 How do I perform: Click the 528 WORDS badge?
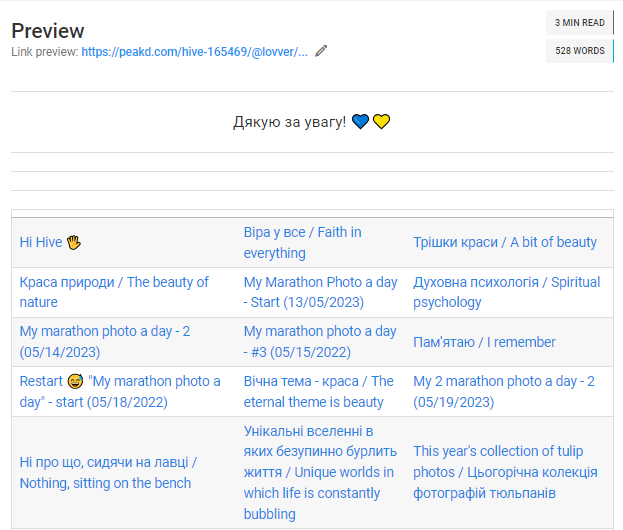pos(580,51)
